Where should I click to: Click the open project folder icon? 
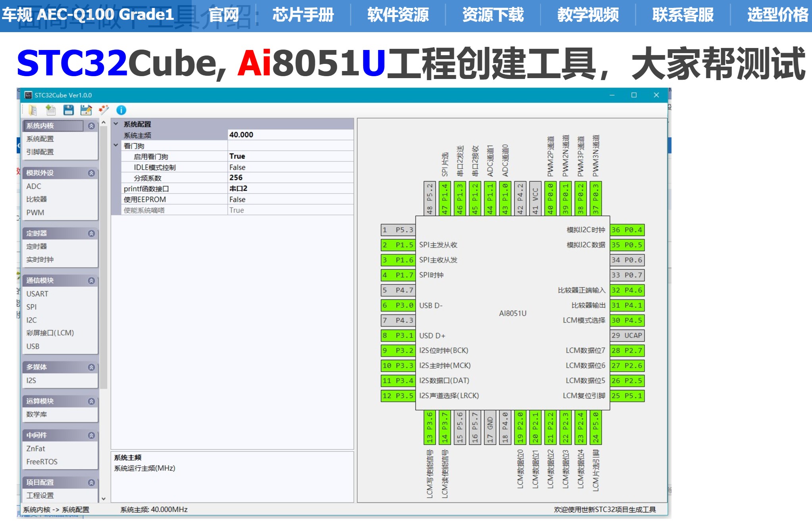33,110
